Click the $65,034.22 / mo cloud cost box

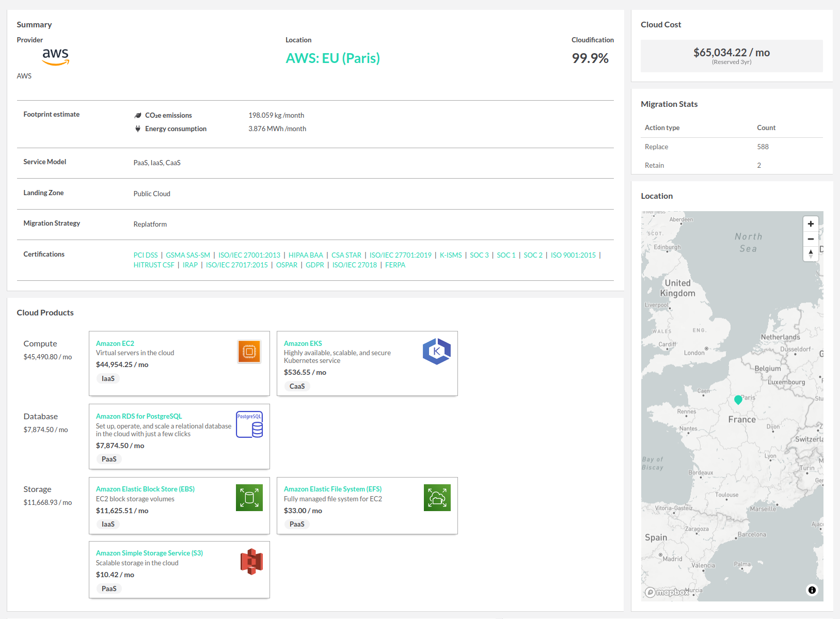732,56
